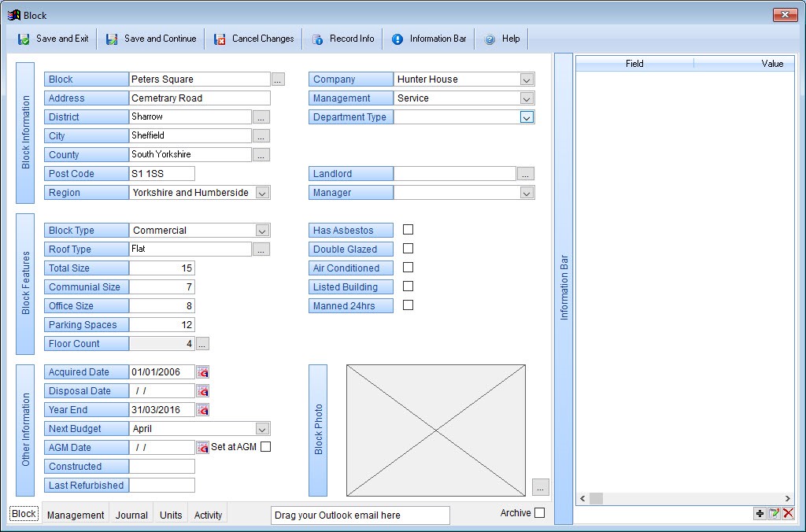Viewport: 806px width, 532px height.
Task: Click the District lookup ellipsis button
Action: (261, 117)
